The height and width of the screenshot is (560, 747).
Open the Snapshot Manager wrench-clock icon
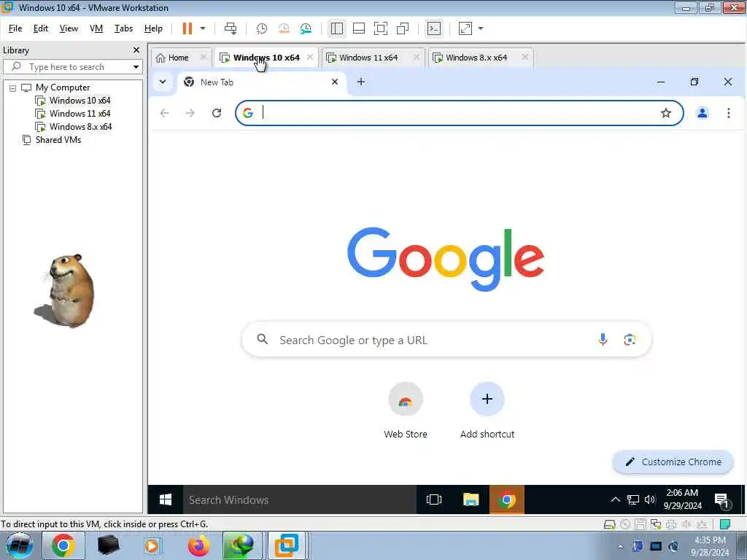click(x=306, y=28)
